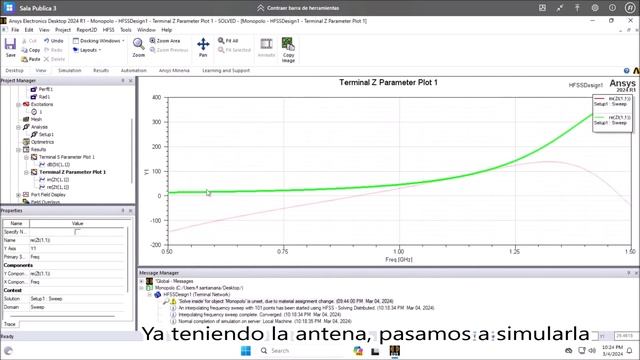Click the Copy Image icon
640x360 pixels.
[288, 50]
